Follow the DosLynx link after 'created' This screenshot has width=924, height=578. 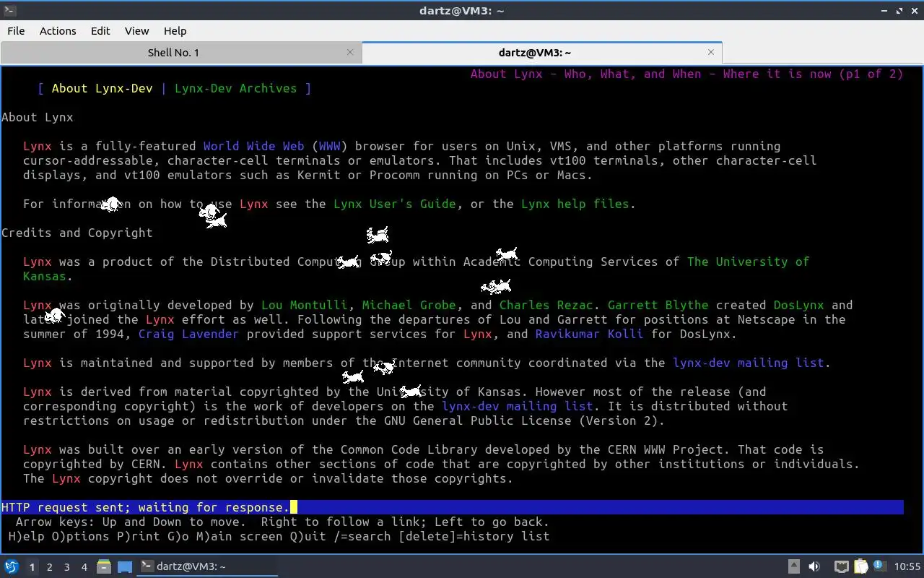click(798, 305)
